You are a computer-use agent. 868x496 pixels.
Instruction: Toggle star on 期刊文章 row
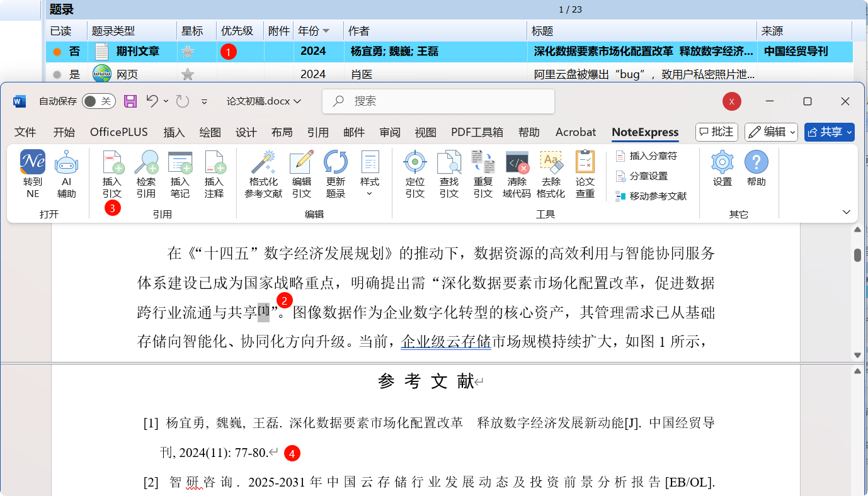pos(187,52)
